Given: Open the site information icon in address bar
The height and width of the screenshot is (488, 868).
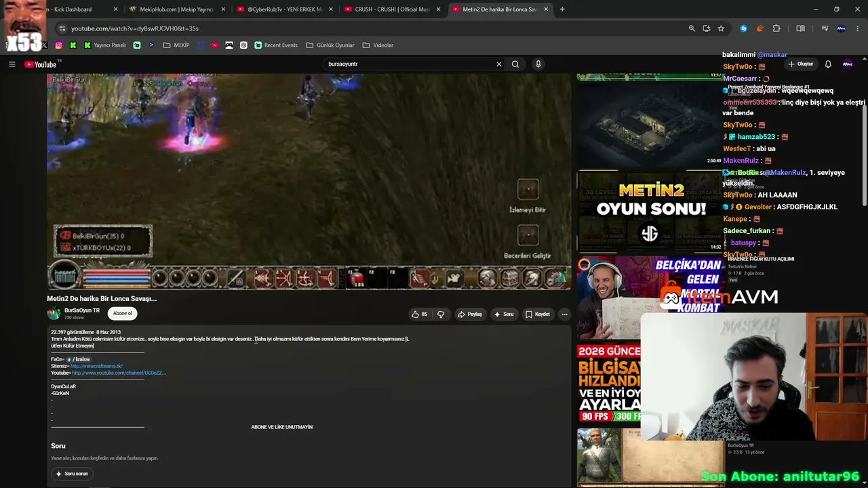Looking at the screenshot, I should point(62,28).
